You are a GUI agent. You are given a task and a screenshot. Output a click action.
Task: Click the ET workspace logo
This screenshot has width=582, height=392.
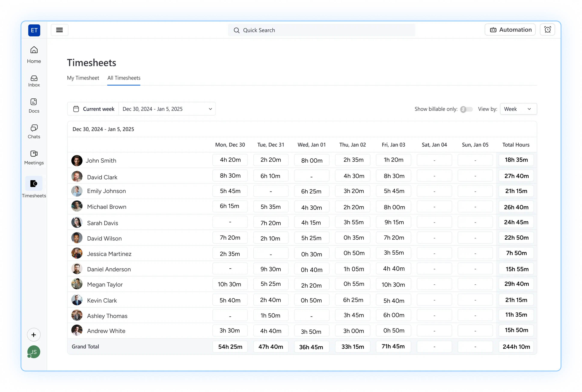coord(34,30)
